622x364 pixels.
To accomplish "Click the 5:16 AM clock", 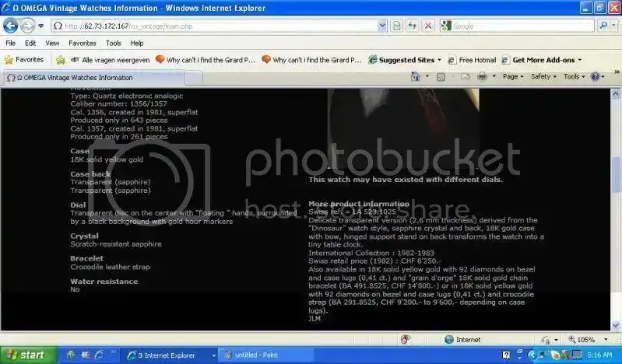I will 599,355.
